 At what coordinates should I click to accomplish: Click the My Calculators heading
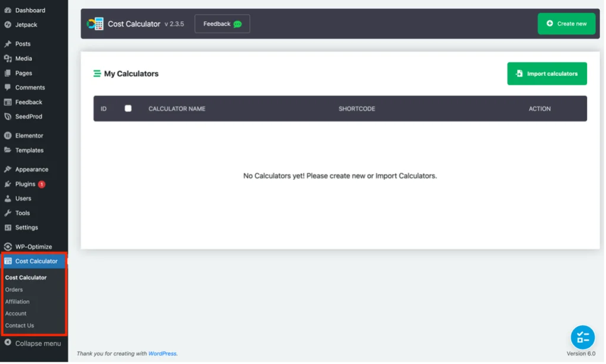click(x=132, y=74)
